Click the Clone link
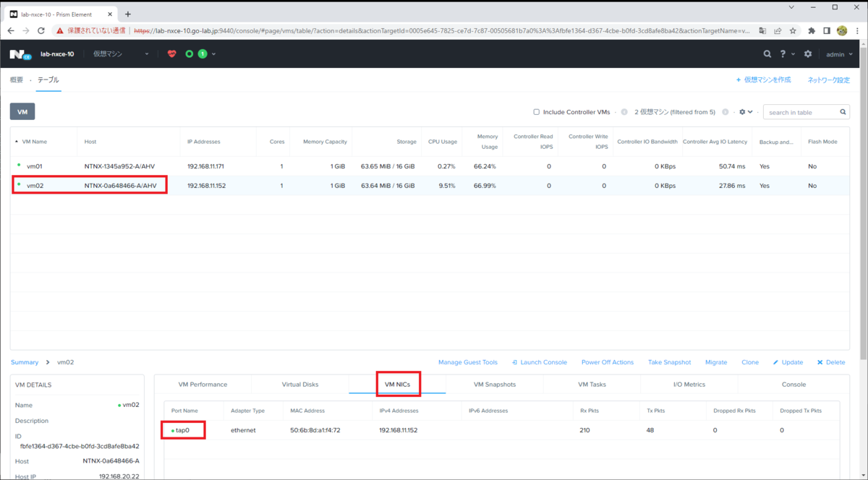 [750, 362]
